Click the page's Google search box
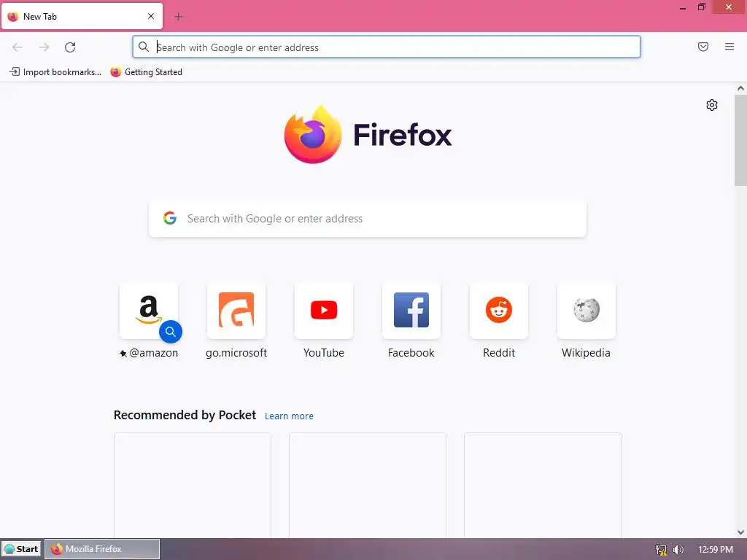This screenshot has height=560, width=747. [368, 219]
